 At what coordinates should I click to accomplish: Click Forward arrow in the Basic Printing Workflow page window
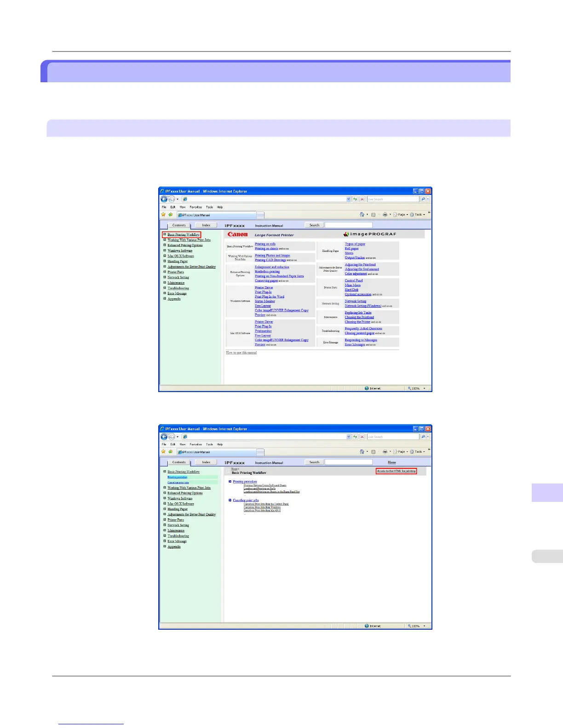pos(172,437)
